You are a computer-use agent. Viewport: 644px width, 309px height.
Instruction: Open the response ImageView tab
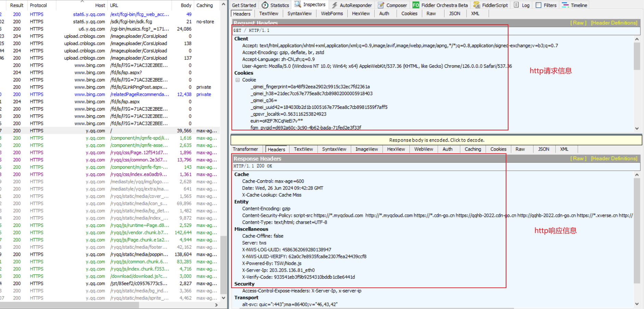tap(366, 149)
